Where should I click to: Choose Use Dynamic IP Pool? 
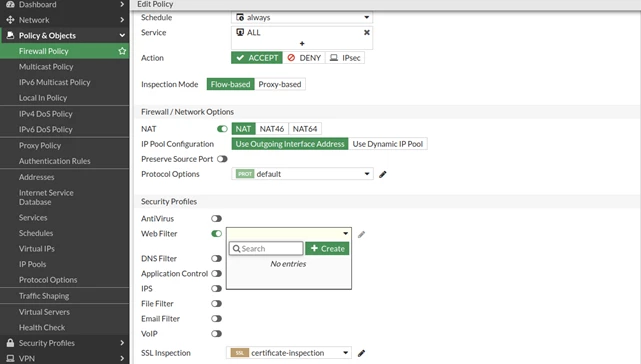[388, 144]
